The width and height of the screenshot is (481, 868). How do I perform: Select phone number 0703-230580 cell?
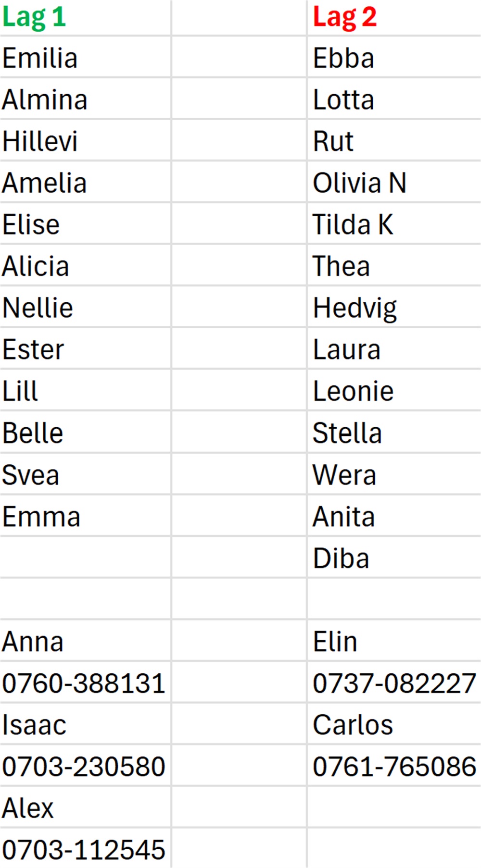pos(84,766)
